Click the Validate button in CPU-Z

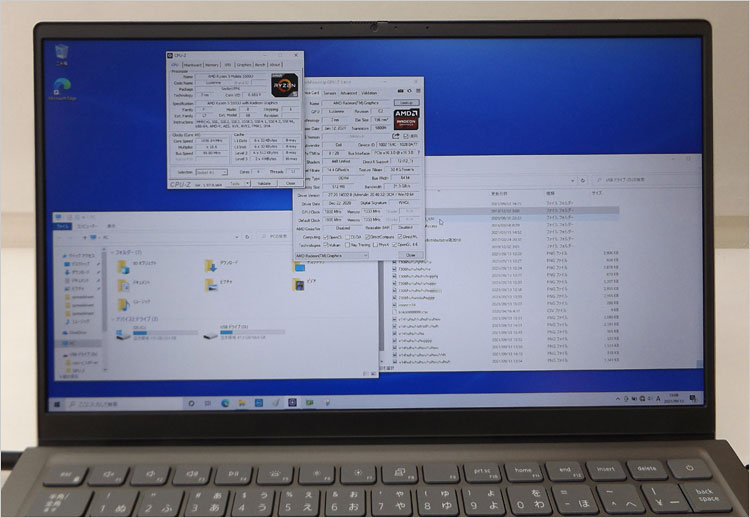click(x=264, y=183)
